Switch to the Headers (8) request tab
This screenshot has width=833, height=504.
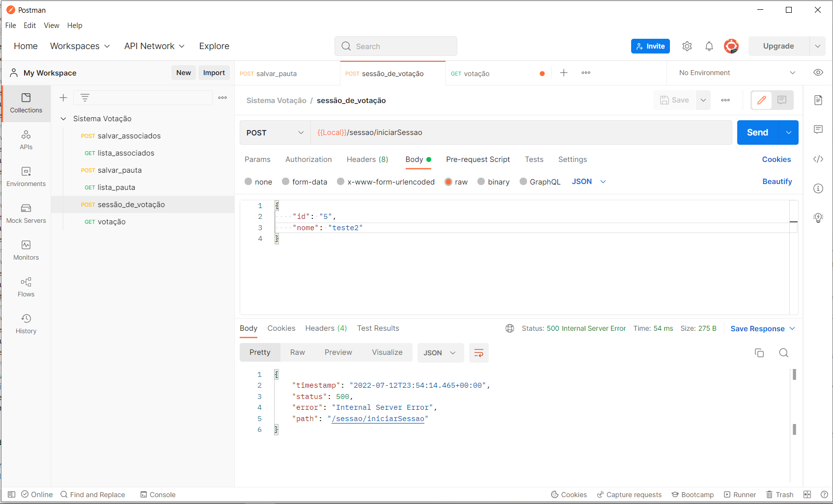(367, 159)
